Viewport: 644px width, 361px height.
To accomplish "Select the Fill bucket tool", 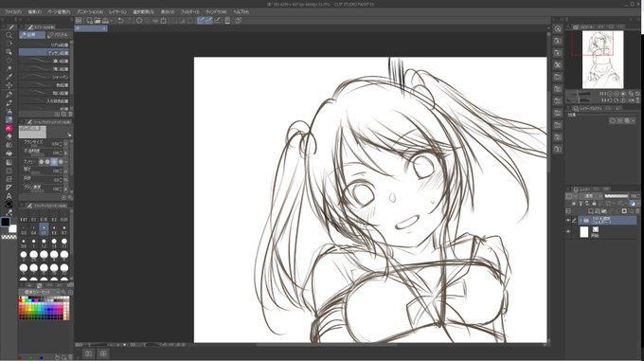I will [9, 153].
